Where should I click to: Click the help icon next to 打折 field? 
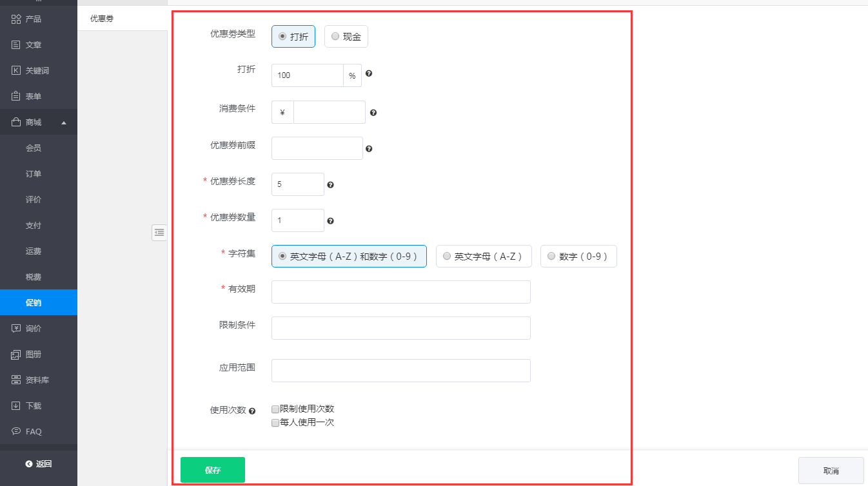pyautogui.click(x=369, y=73)
